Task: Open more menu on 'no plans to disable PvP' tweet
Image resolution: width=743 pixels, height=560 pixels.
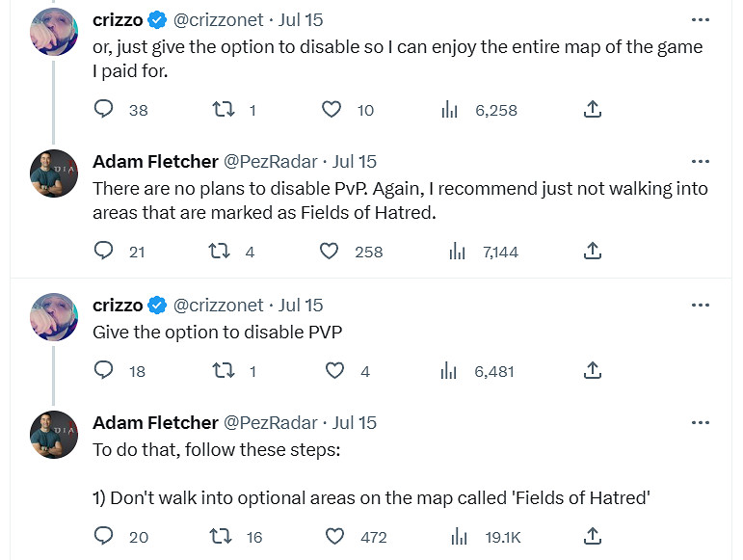Action: (x=701, y=161)
